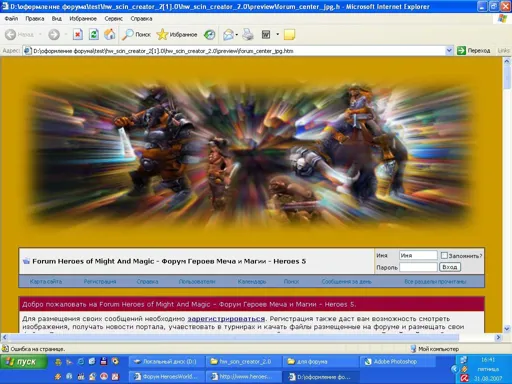Switch to hw_scin_creator_2.0 taskbar folder
This screenshot has width=512, height=384.
coord(243,361)
